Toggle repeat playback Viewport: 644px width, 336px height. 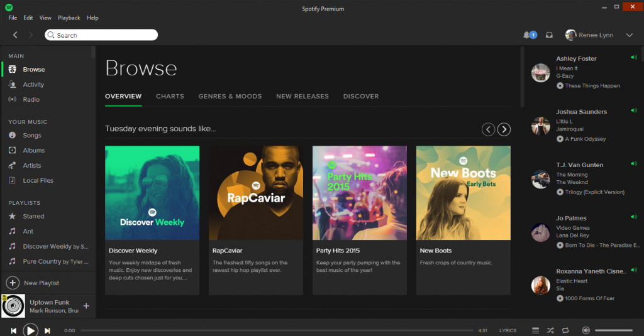(565, 330)
